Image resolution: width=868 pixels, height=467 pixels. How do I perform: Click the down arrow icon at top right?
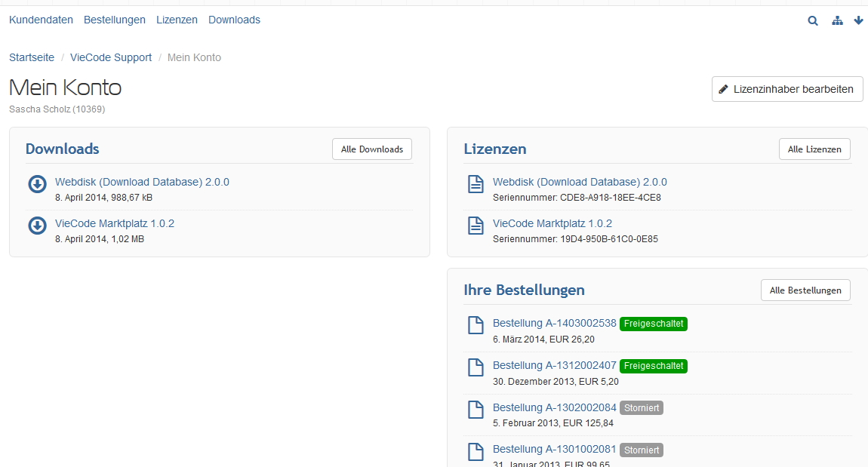(x=858, y=21)
